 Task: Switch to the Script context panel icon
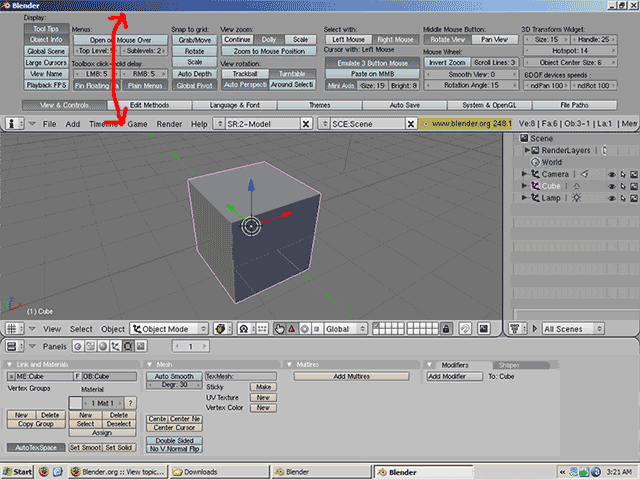click(90, 346)
